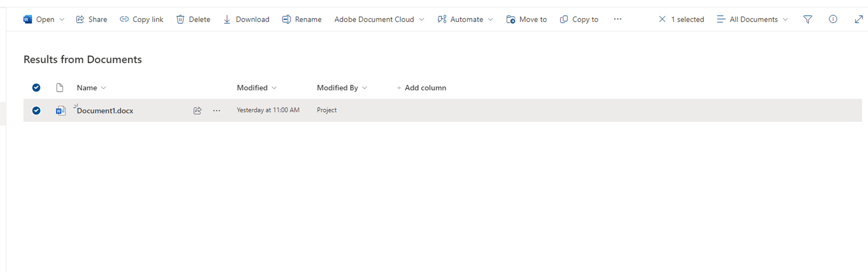Screen dimensions: 868x272
Task: Copy link to the selected document
Action: tap(141, 20)
